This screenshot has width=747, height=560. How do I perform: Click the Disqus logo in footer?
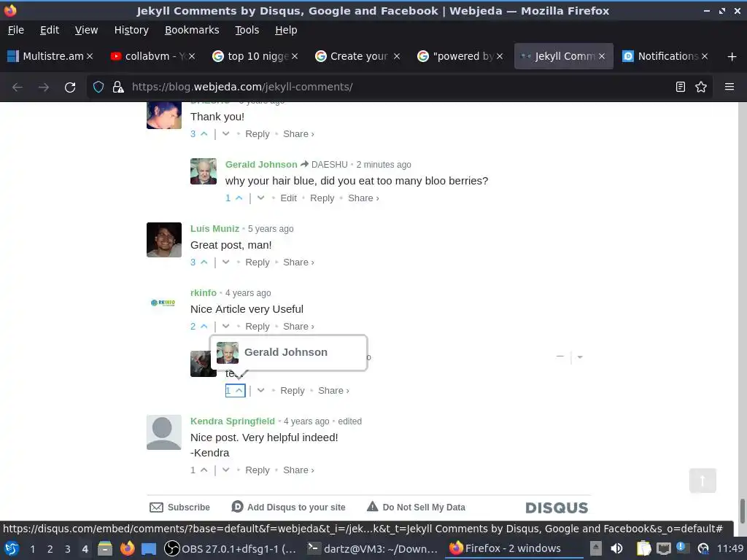coord(557,507)
